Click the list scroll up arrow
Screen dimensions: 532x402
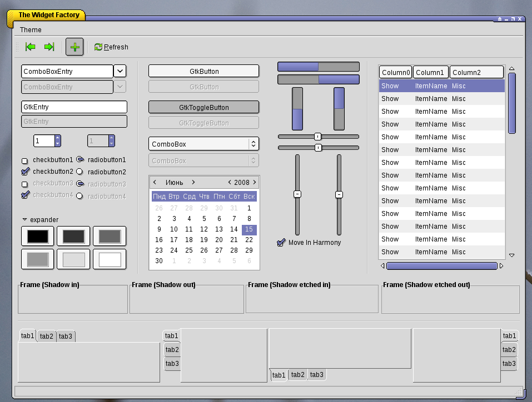(511, 69)
